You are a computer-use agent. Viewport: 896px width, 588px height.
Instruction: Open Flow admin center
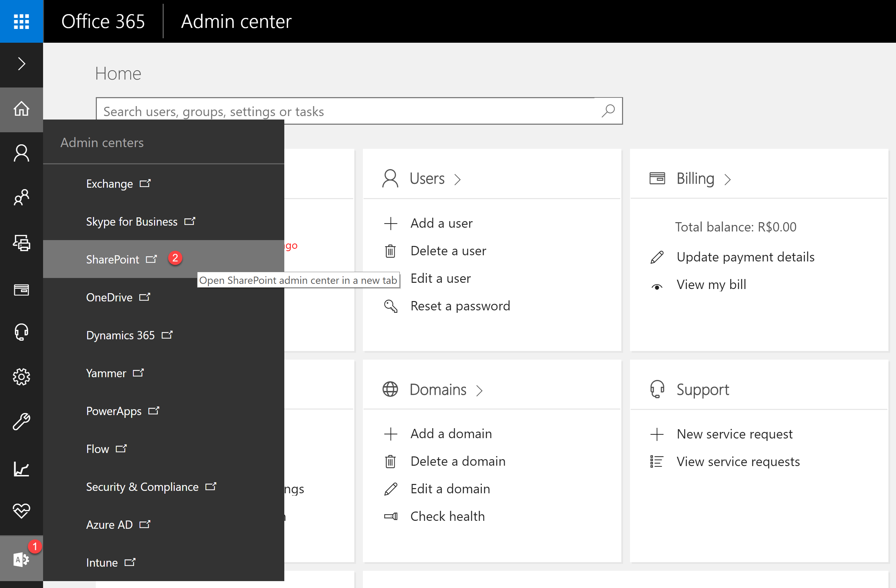[163, 449]
